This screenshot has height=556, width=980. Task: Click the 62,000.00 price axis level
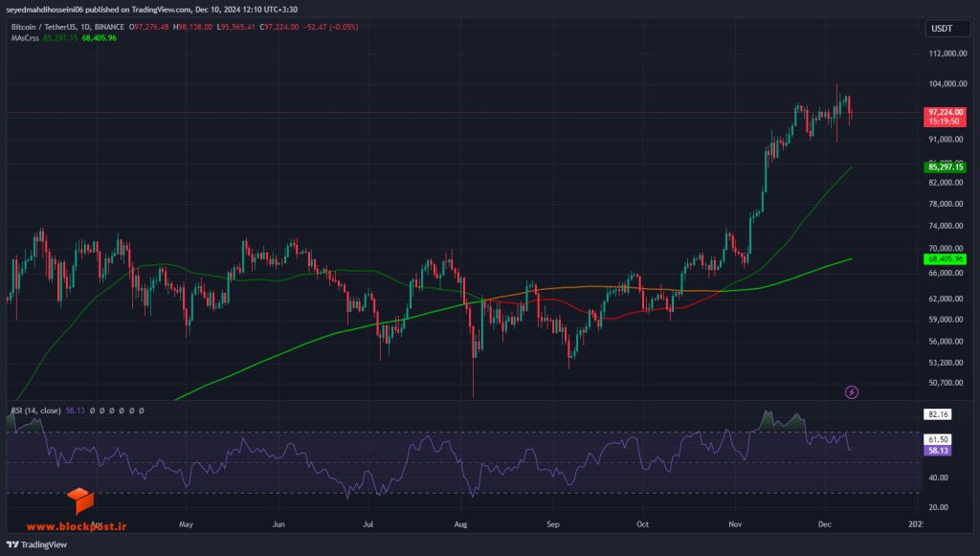947,299
